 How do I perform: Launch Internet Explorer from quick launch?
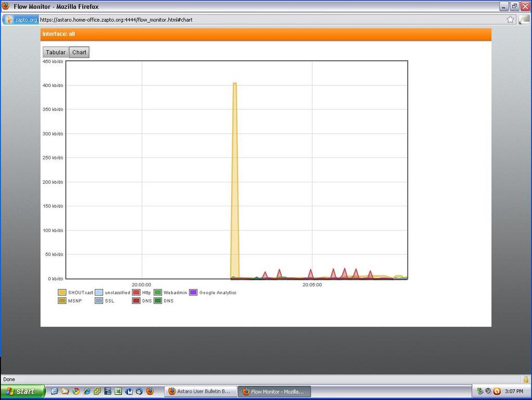pos(86,391)
